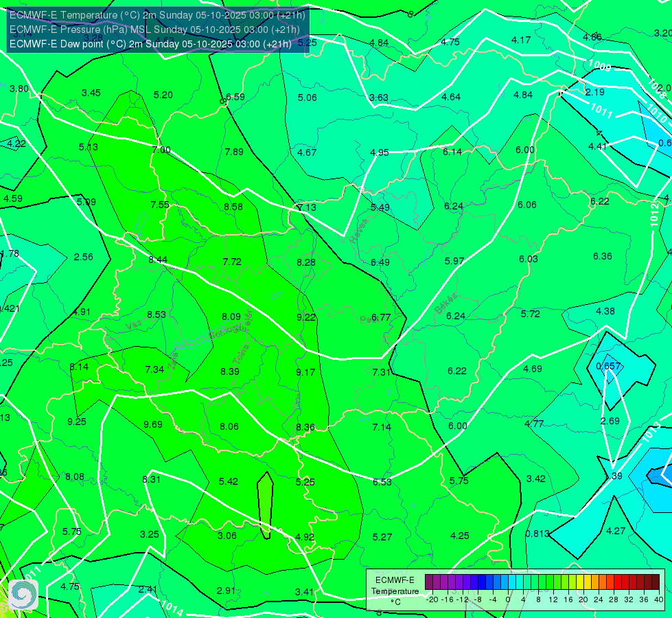672x618 pixels.
Task: Click the dew point value 2.19
Action: 595,92
